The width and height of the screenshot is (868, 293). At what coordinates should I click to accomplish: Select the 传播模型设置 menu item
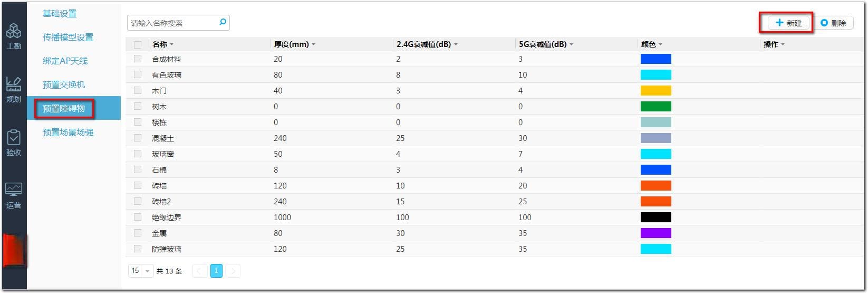point(68,37)
